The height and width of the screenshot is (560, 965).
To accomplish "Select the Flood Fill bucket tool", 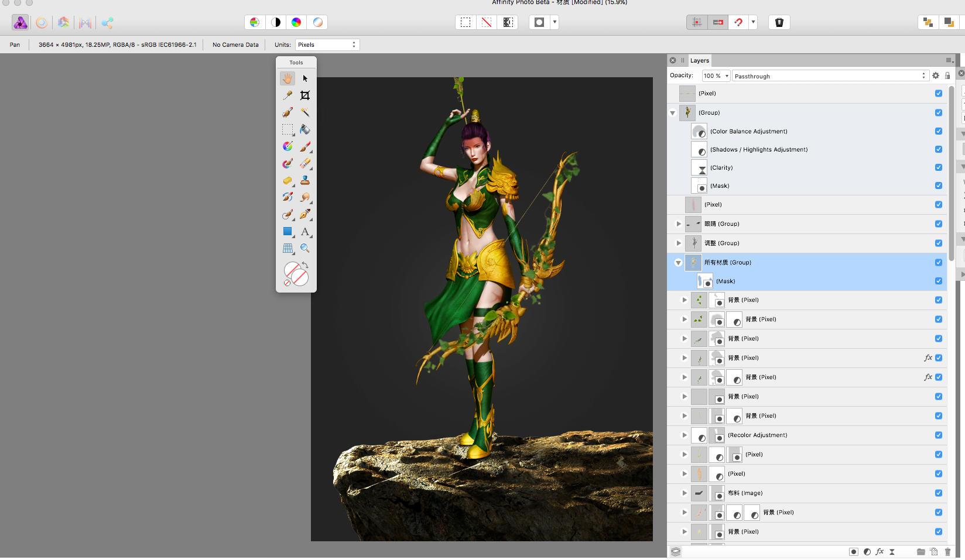I will [305, 129].
